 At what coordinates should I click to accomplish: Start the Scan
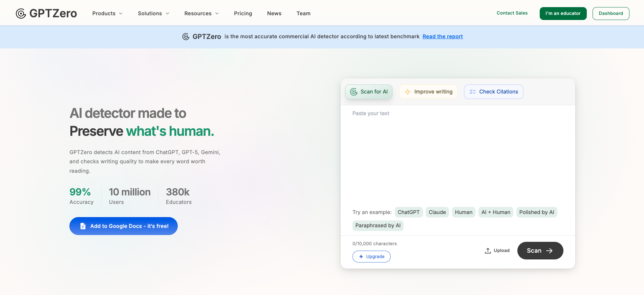[x=540, y=251]
